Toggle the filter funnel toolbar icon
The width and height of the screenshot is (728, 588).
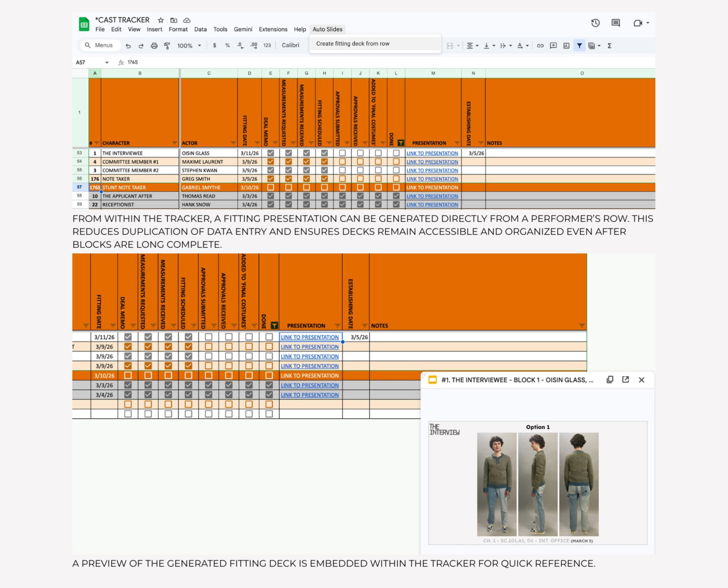click(x=579, y=46)
